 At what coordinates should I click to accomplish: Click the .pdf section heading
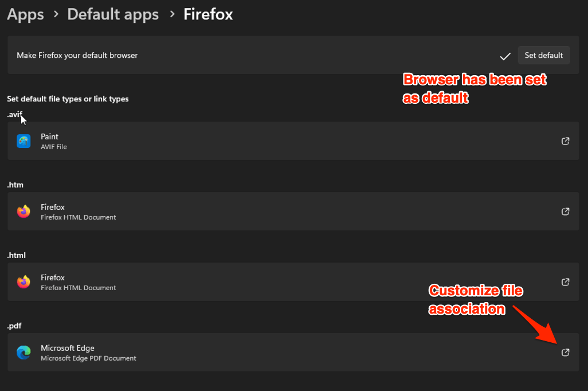pyautogui.click(x=14, y=325)
